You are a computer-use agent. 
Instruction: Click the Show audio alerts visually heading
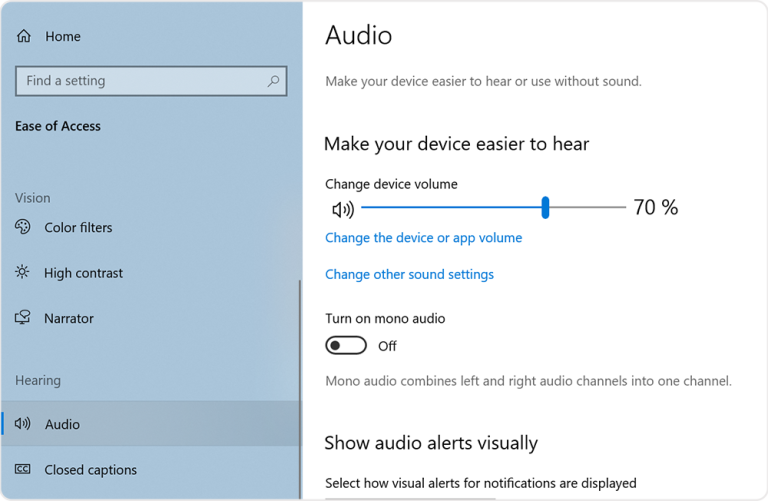431,443
